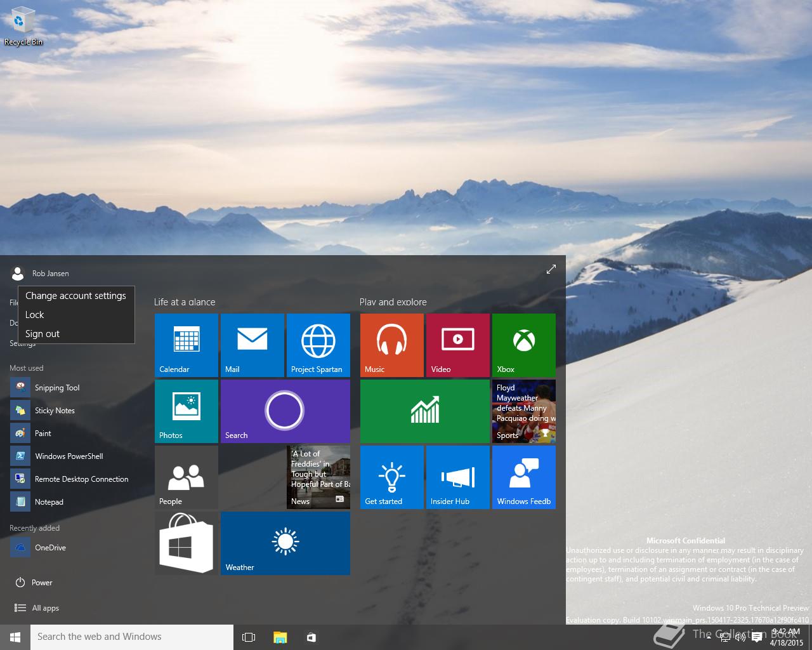Screen dimensions: 812x650
Task: Click the Store shopping bag tile
Action: click(x=186, y=543)
